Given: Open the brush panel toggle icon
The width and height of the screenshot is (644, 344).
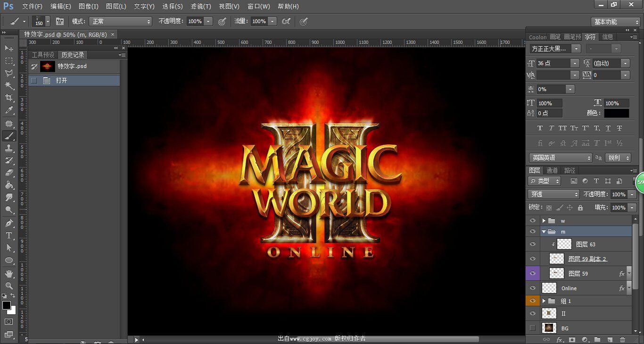Looking at the screenshot, I should click(x=60, y=21).
